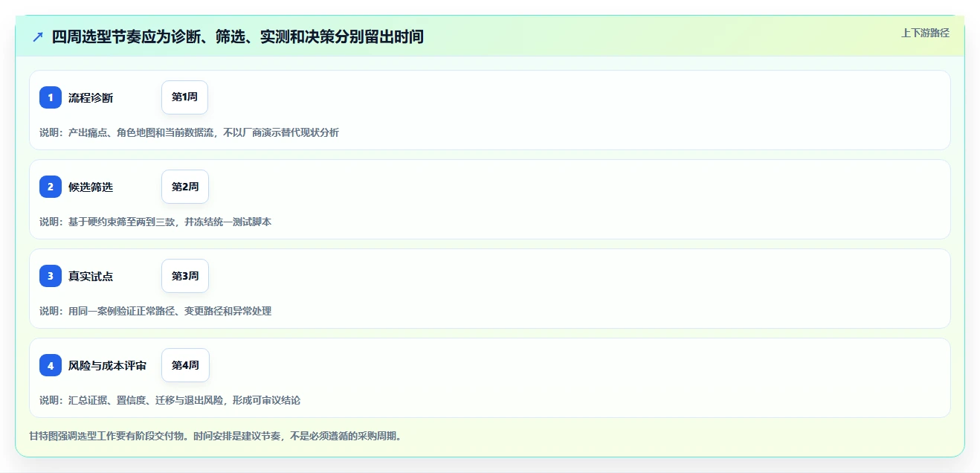Click description starting 说明：用同一案例

click(155, 311)
